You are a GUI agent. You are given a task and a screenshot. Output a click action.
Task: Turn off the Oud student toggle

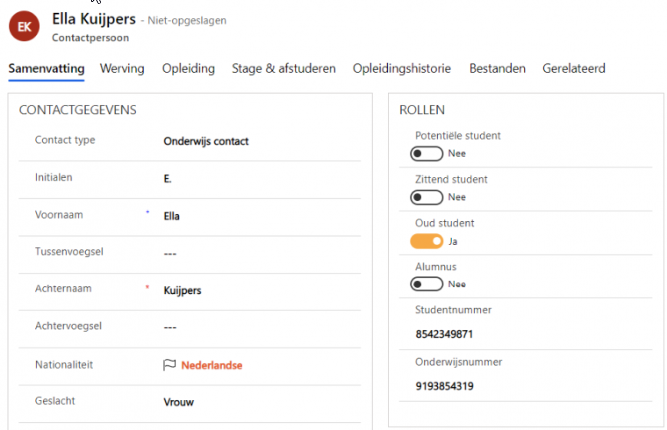click(x=426, y=241)
